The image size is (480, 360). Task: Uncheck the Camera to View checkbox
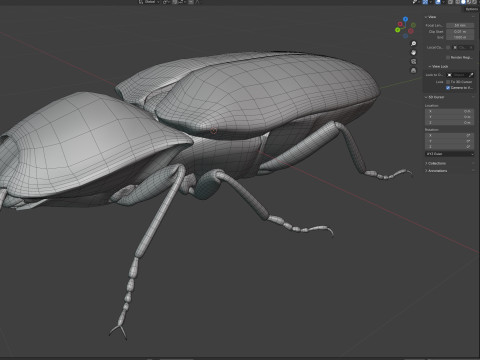pyautogui.click(x=448, y=88)
